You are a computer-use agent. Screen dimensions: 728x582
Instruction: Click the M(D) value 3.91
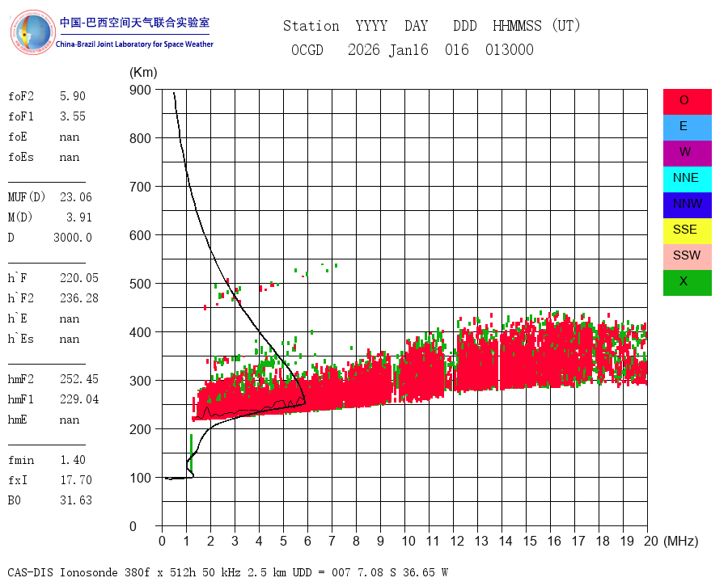coord(79,217)
